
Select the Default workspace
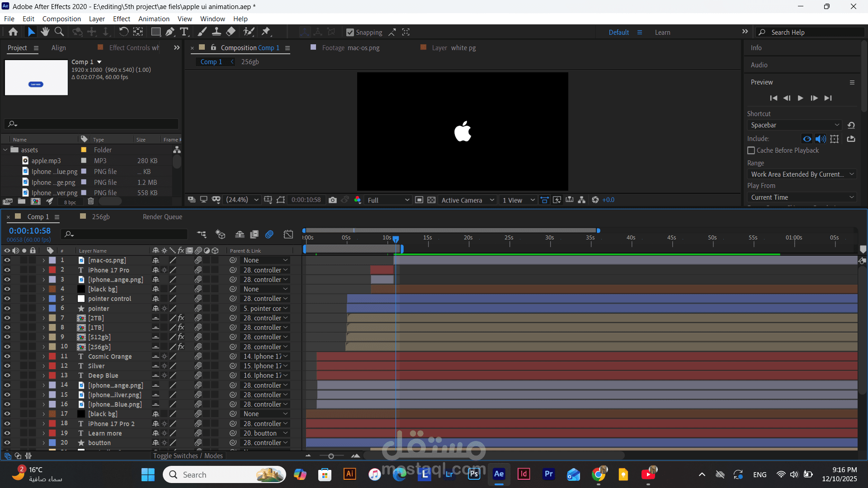(x=618, y=33)
